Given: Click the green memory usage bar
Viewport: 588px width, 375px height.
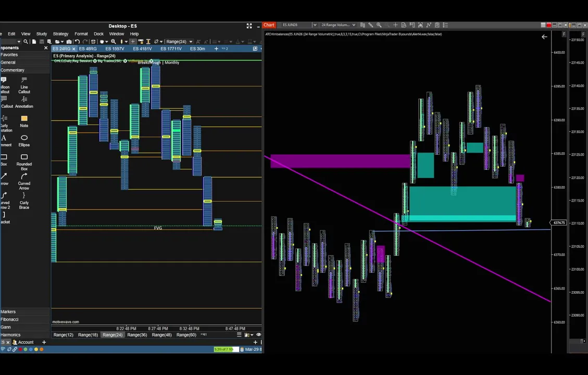Looking at the screenshot, I should point(226,349).
